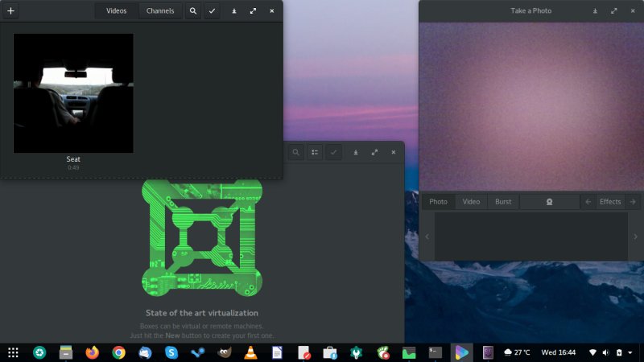Viewport: 644px width, 362px height.
Task: Go to next effects page arrow
Action: click(x=633, y=202)
